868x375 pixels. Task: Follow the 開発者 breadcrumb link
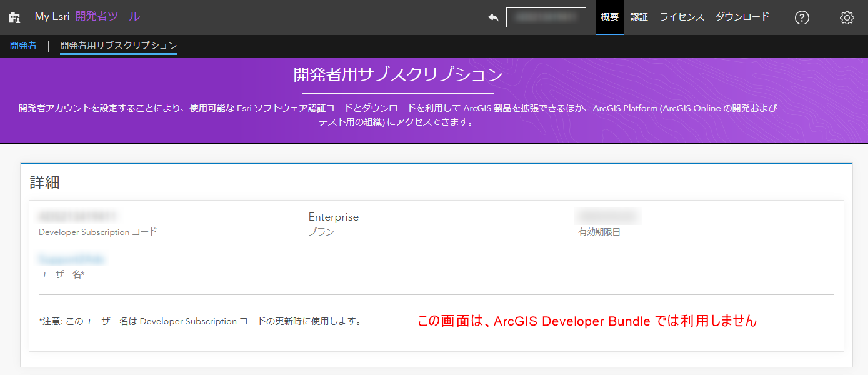point(23,46)
